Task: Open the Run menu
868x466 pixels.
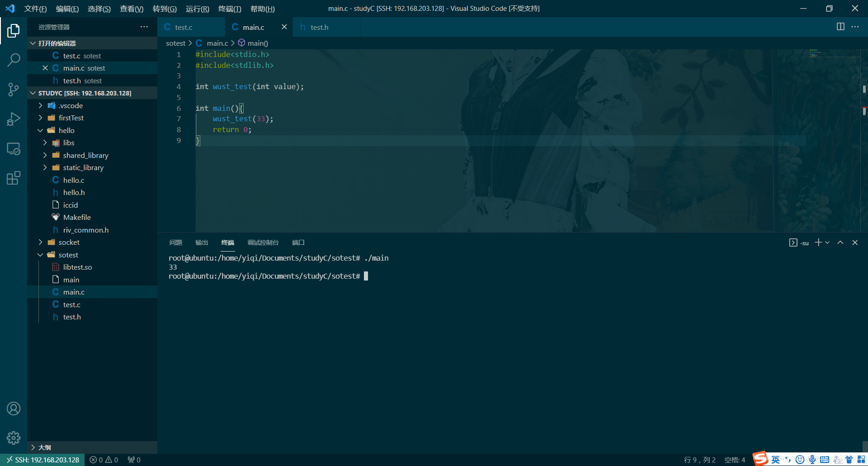Action: (x=198, y=9)
